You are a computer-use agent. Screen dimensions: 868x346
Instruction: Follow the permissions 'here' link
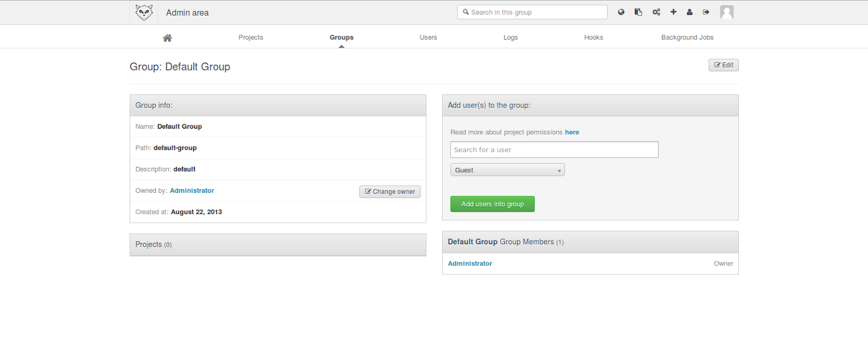point(572,133)
